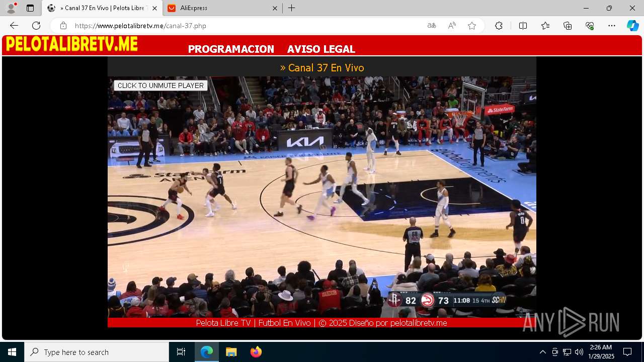Open the tab actions menu icon

(30, 8)
